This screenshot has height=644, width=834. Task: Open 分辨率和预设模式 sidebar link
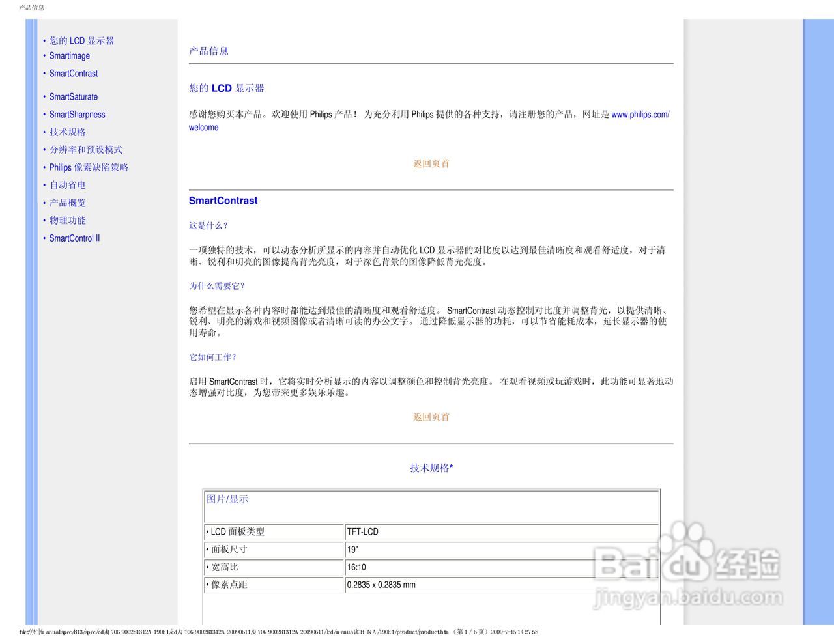86,150
